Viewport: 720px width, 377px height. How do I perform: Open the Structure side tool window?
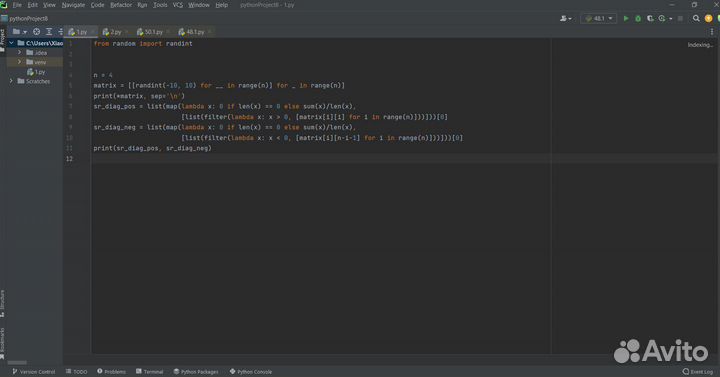point(2,303)
